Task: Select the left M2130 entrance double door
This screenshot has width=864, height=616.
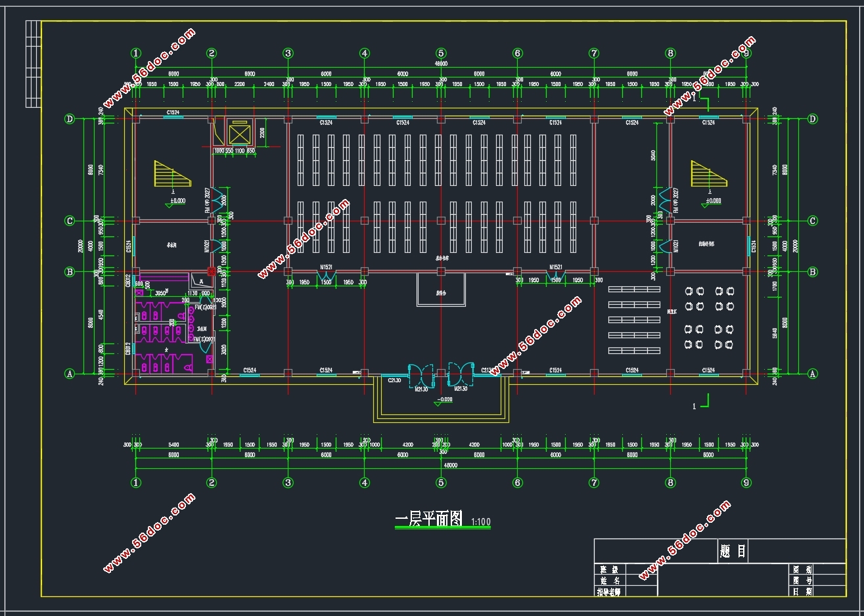Action: [x=421, y=374]
